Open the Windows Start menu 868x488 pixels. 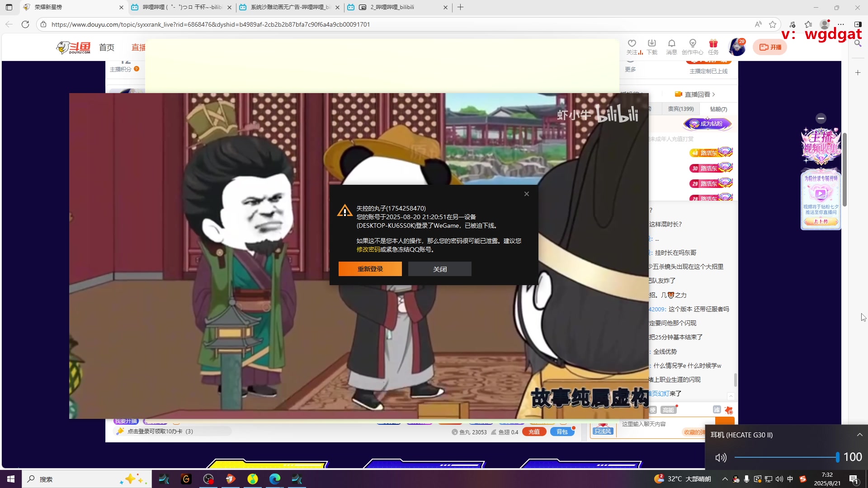(11, 479)
